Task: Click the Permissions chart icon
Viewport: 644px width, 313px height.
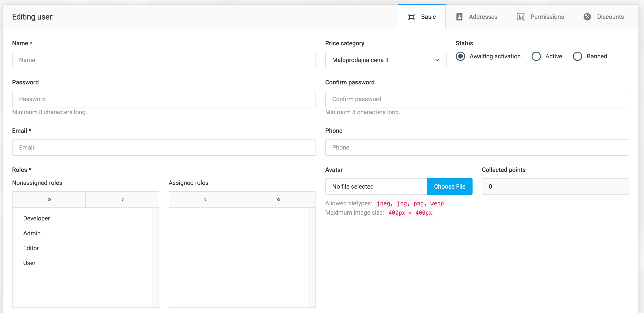Action: point(520,17)
